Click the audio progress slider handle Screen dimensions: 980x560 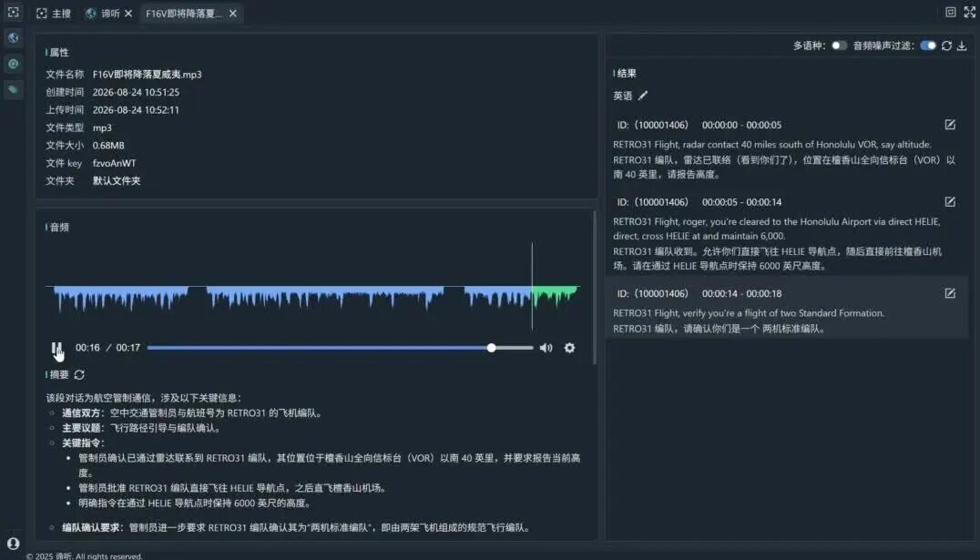(491, 348)
